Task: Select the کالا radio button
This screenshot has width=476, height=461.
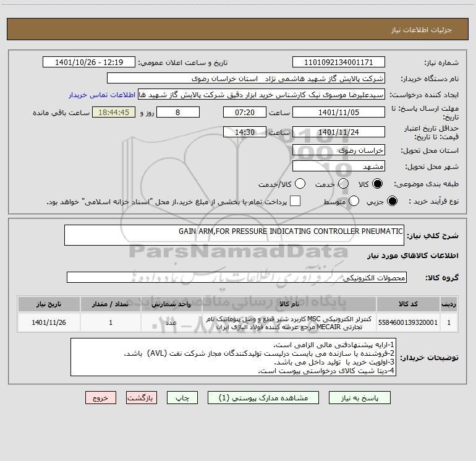Action: (x=377, y=184)
